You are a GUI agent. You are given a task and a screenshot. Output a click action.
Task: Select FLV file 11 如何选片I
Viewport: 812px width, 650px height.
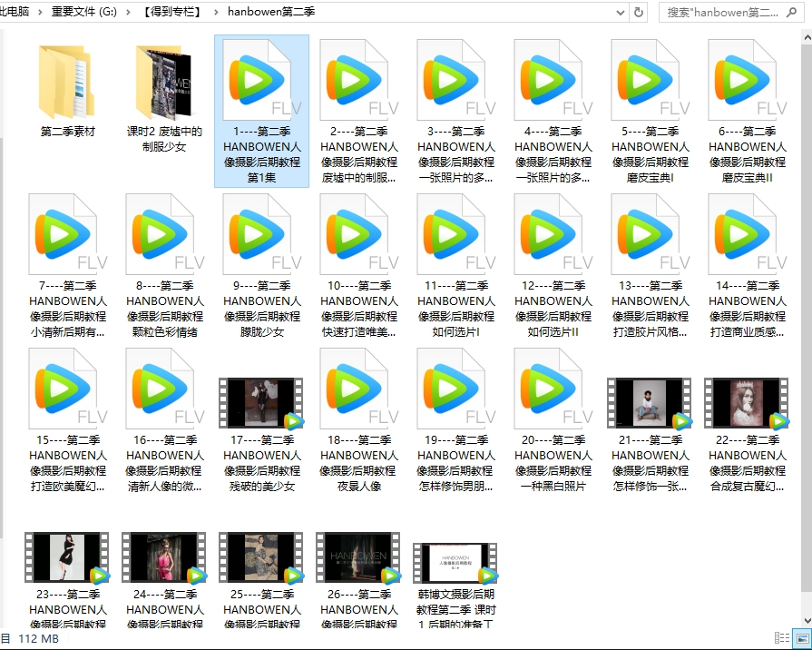[x=455, y=238]
